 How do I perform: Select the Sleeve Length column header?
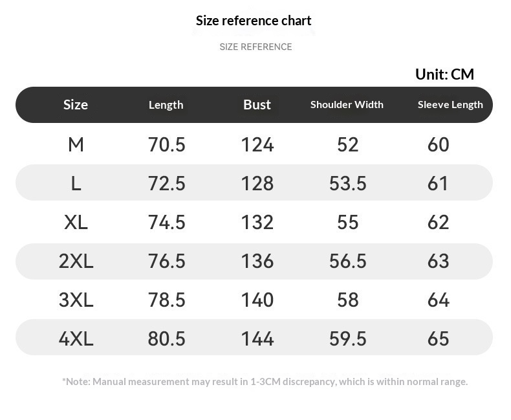tap(450, 105)
